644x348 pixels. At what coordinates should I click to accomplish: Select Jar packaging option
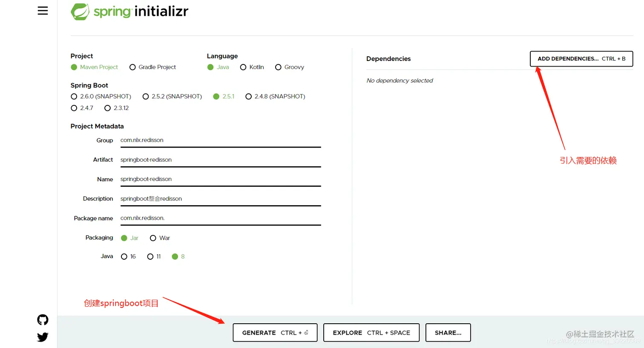129,238
